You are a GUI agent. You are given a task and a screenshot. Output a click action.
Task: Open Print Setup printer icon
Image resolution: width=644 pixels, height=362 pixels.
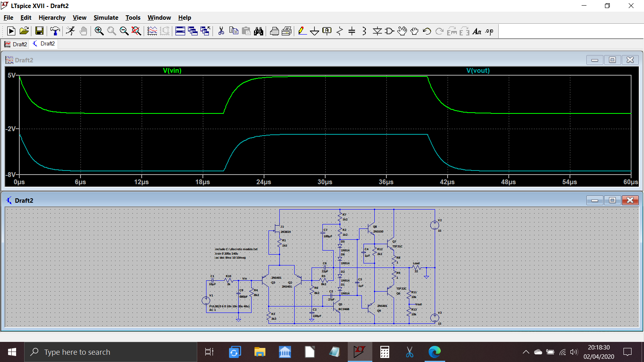click(287, 31)
